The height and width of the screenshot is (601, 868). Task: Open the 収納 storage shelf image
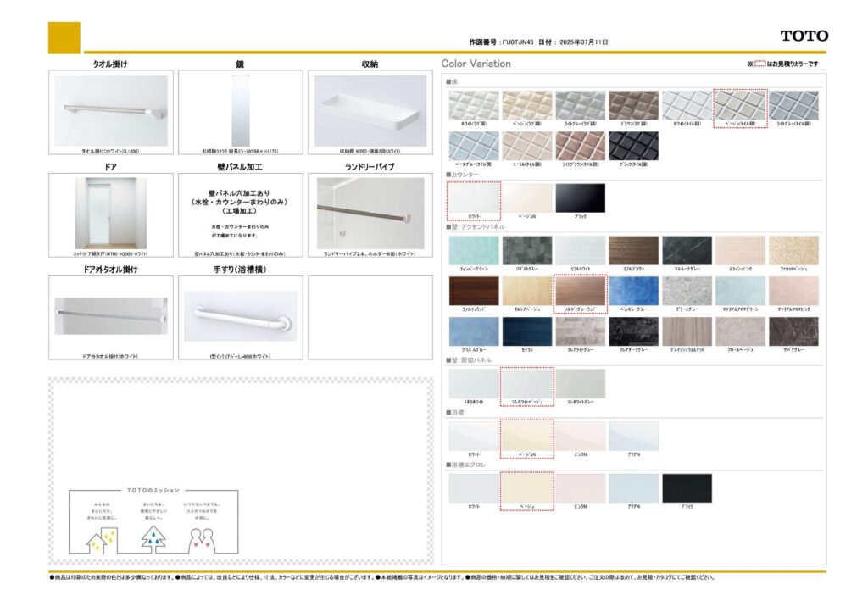370,110
